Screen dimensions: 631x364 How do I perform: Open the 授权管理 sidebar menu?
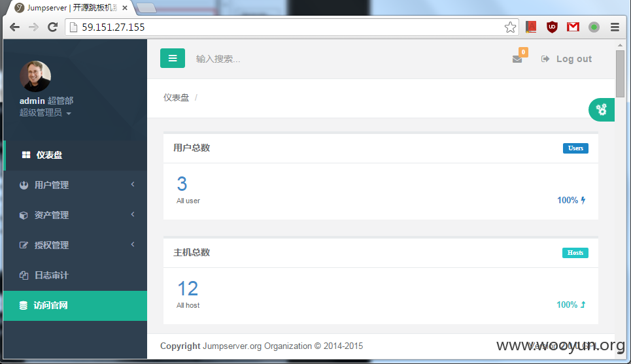point(75,245)
